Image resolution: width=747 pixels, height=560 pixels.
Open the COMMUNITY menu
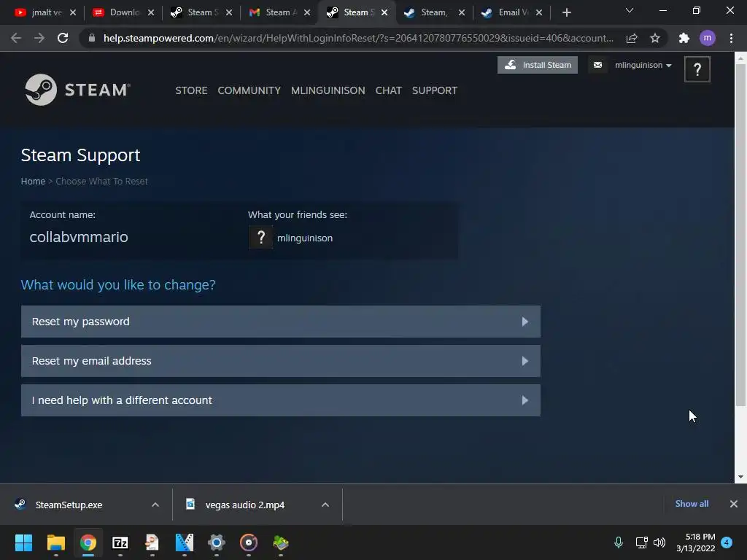(249, 90)
